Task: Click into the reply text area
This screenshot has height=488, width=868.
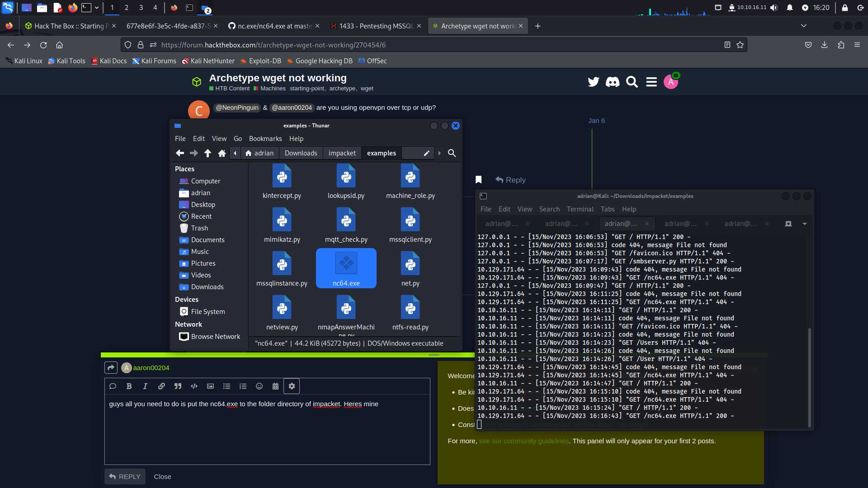Action: (x=267, y=429)
